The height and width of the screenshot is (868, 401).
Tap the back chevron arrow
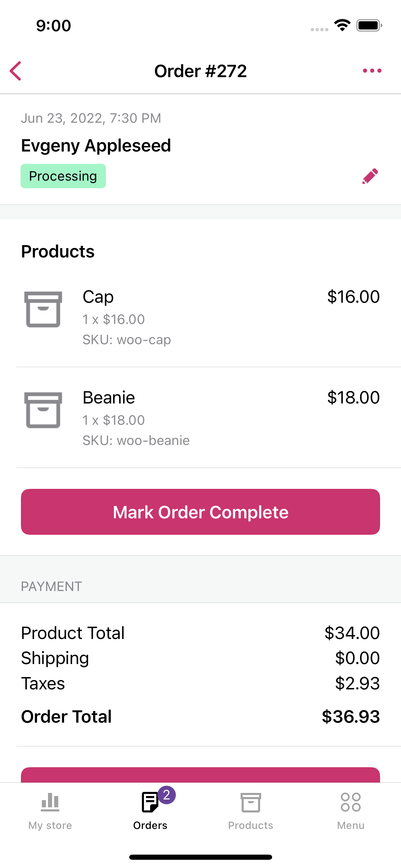(16, 71)
